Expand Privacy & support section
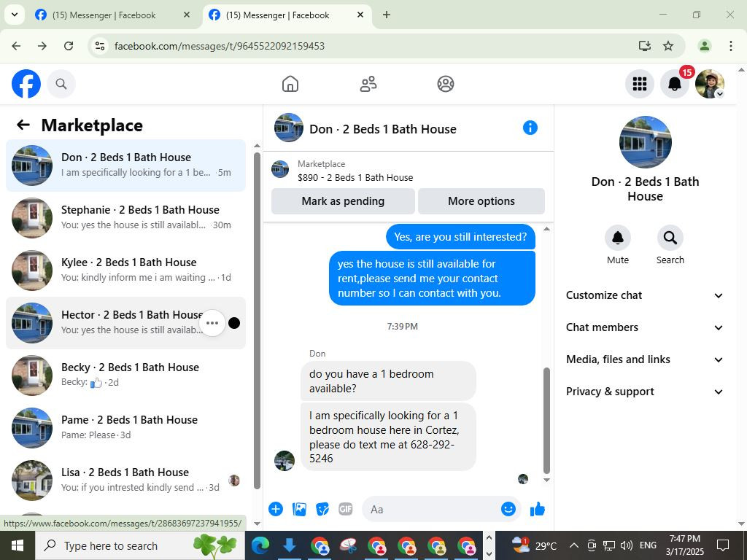Screen dimensions: 747x560 pyautogui.click(x=645, y=392)
